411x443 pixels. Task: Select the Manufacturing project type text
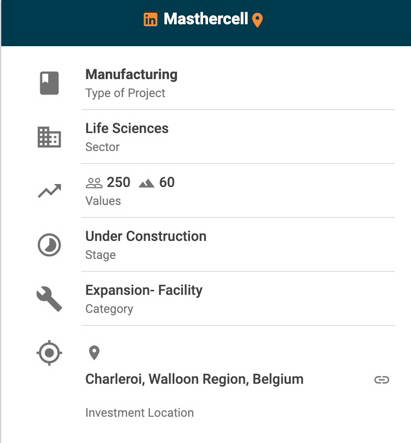(131, 74)
